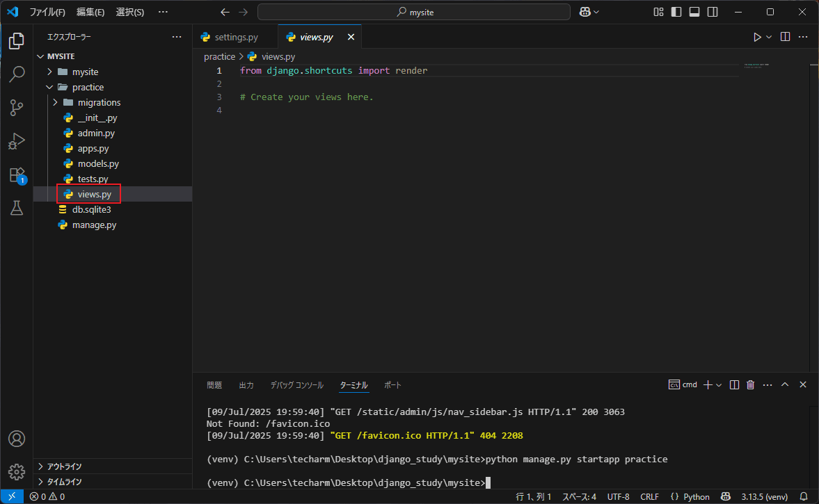Change end of line sequence CRLF
Viewport: 819px width, 504px height.
click(649, 496)
